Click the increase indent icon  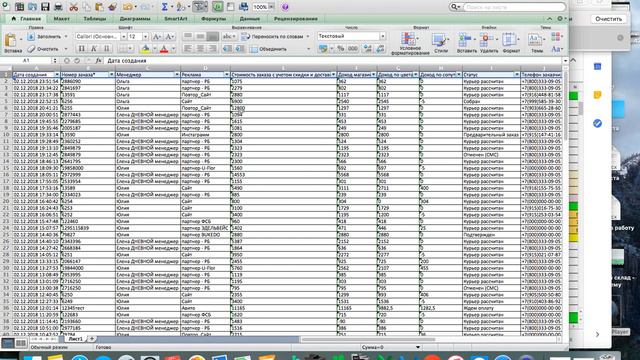click(x=240, y=49)
